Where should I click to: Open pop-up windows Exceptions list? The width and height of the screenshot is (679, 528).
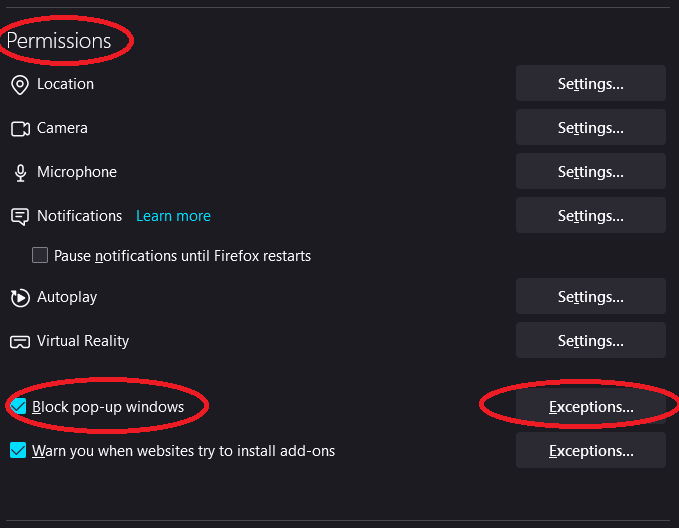pyautogui.click(x=590, y=407)
